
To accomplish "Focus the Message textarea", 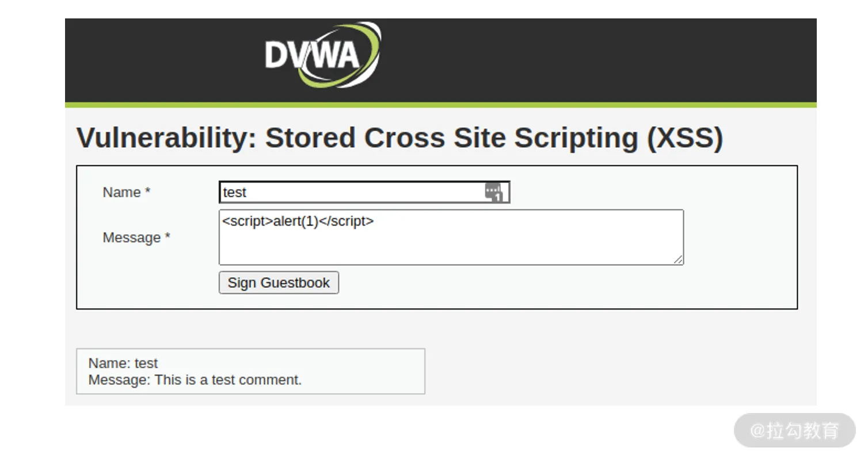I will tap(451, 237).
